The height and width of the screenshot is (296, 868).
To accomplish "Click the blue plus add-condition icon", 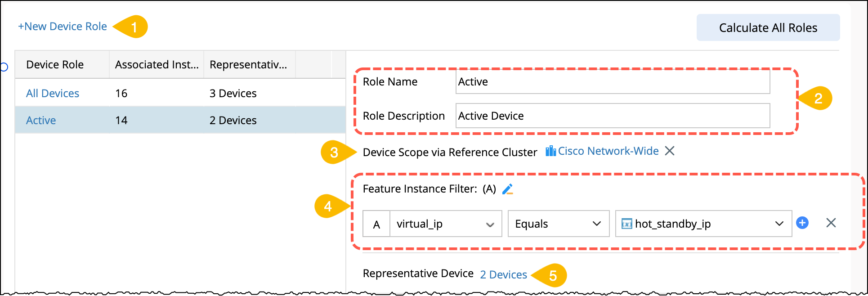I will (802, 223).
